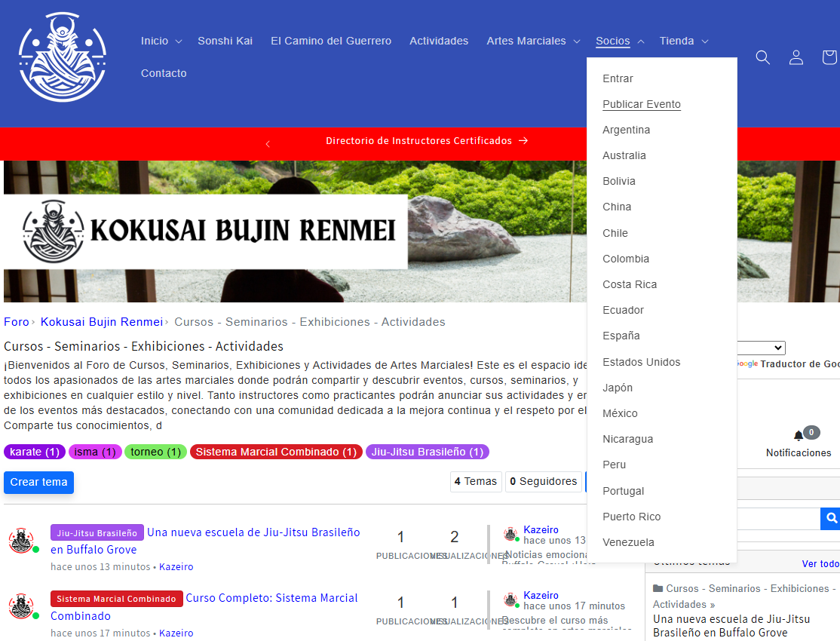
Task: Select España from the dropdown
Action: (x=621, y=336)
